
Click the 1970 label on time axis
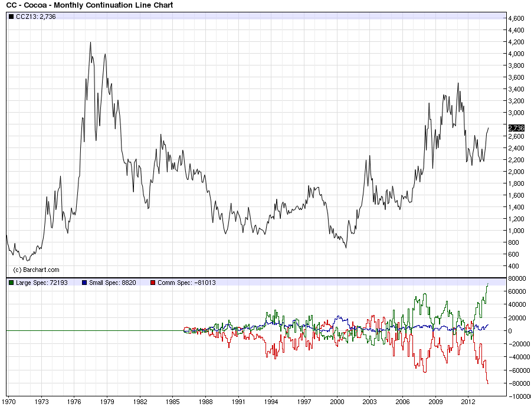8,402
